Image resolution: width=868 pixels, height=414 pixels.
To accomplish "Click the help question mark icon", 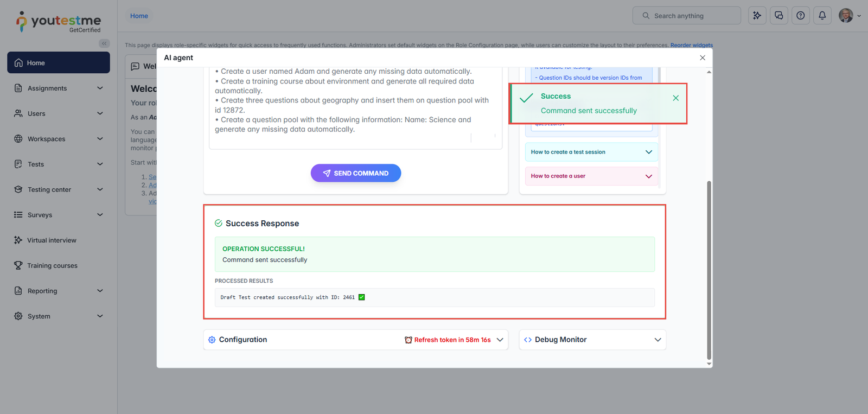I will pos(800,16).
